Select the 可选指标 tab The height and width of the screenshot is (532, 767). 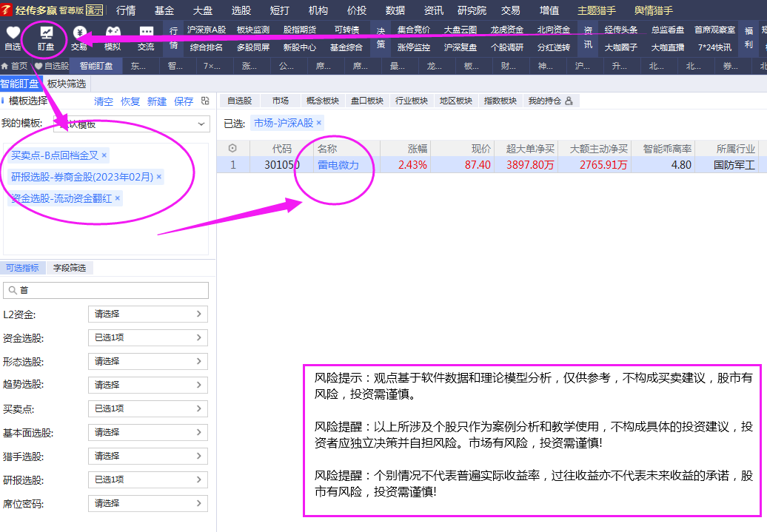[x=22, y=268]
